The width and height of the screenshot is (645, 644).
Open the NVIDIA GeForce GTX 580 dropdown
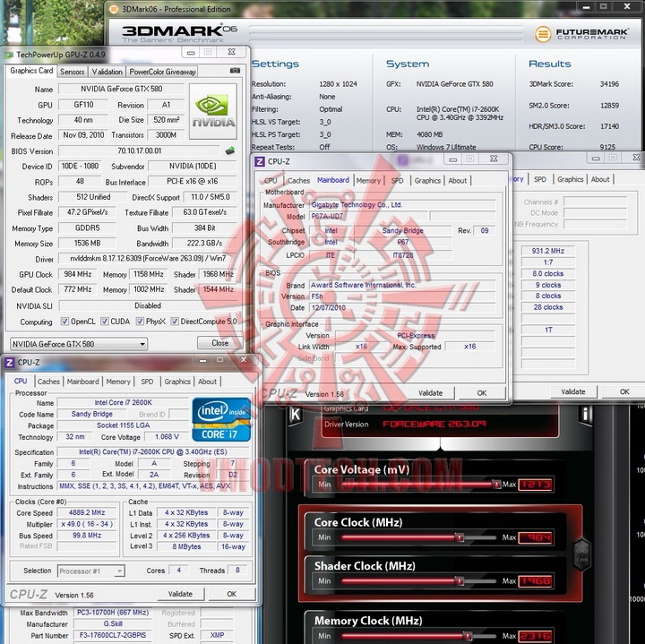(79, 344)
